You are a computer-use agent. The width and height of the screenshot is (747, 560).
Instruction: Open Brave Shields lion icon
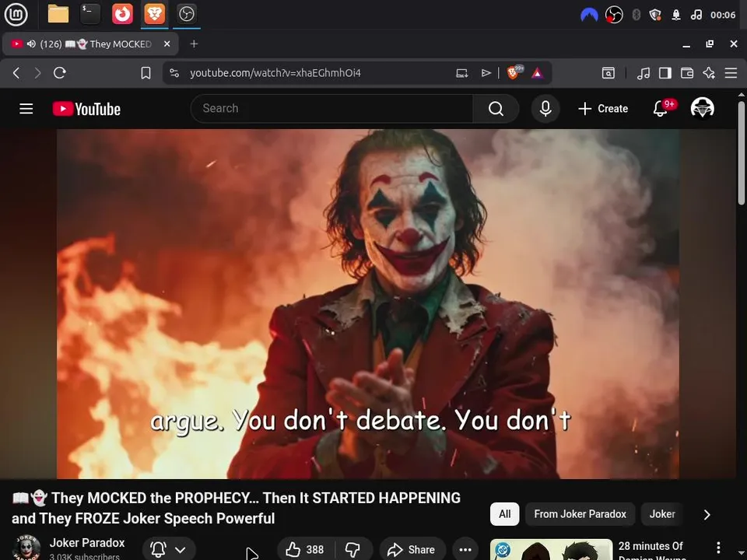point(514,72)
